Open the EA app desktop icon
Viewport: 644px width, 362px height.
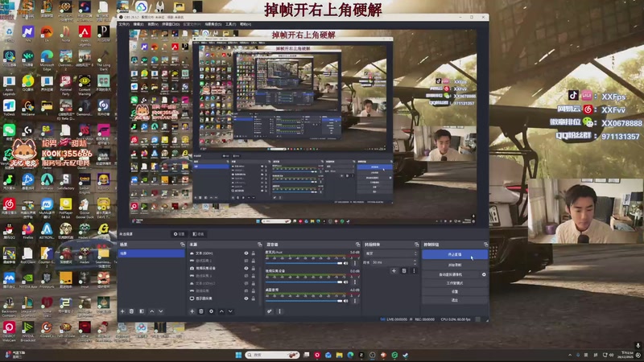47,34
